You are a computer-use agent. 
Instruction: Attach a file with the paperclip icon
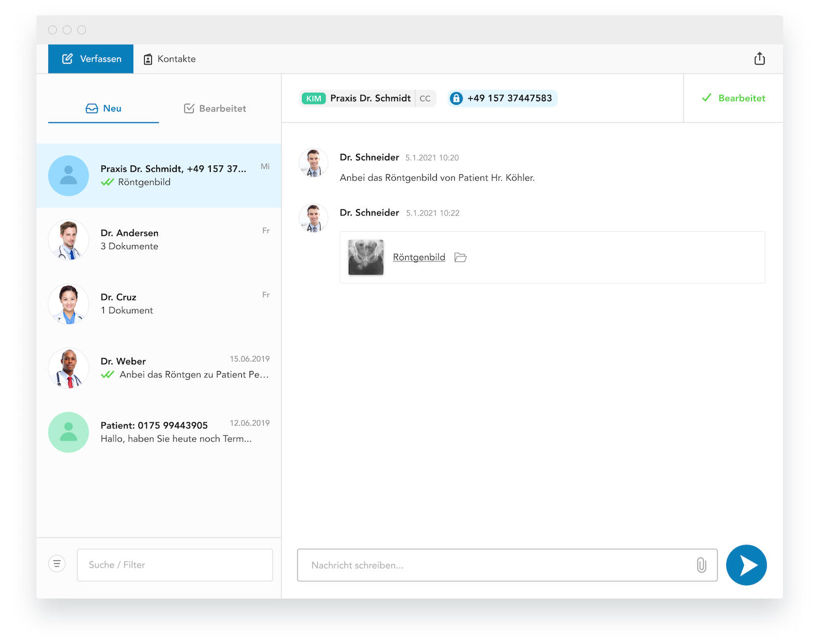tap(701, 565)
